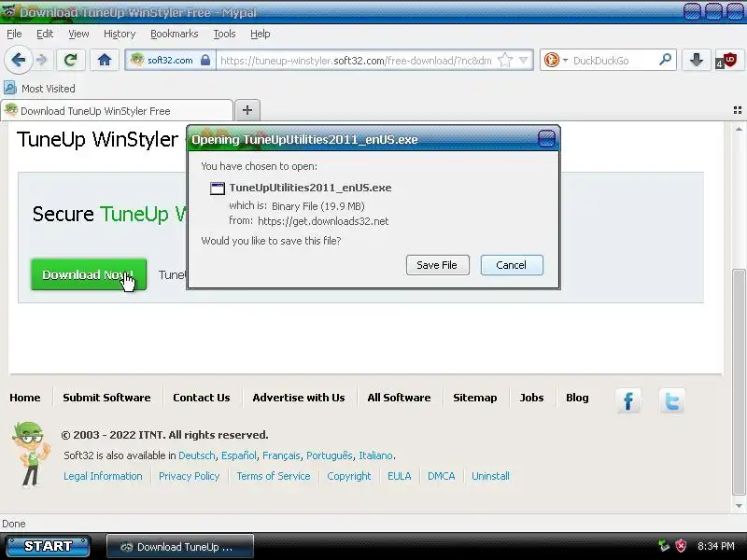
Task: Click the Soft32 mascot character image
Action: [x=31, y=455]
